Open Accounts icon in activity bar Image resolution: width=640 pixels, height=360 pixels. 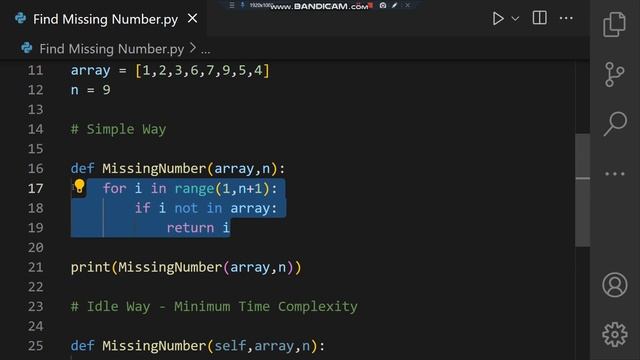tap(615, 284)
